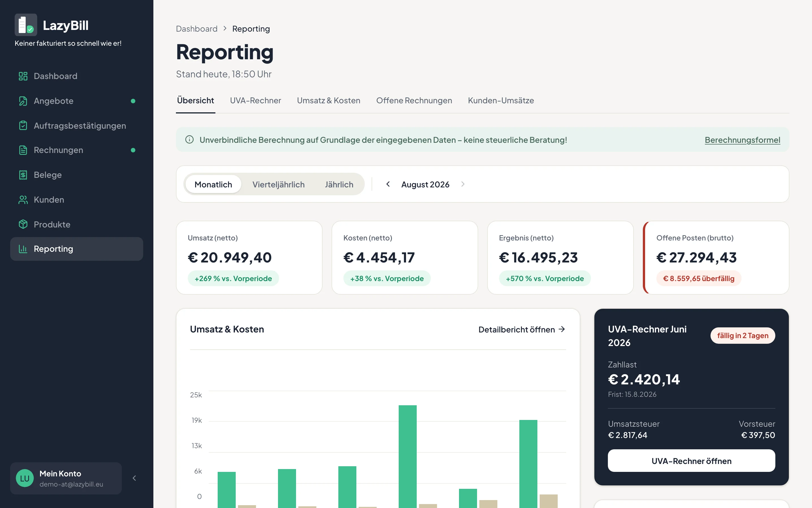Select the Vierteljährlich period option

279,184
